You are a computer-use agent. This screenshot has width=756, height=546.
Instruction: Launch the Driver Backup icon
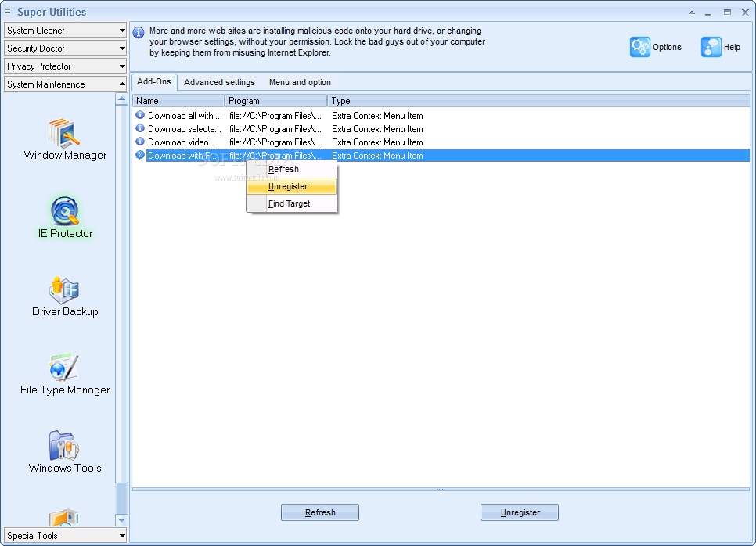point(64,289)
